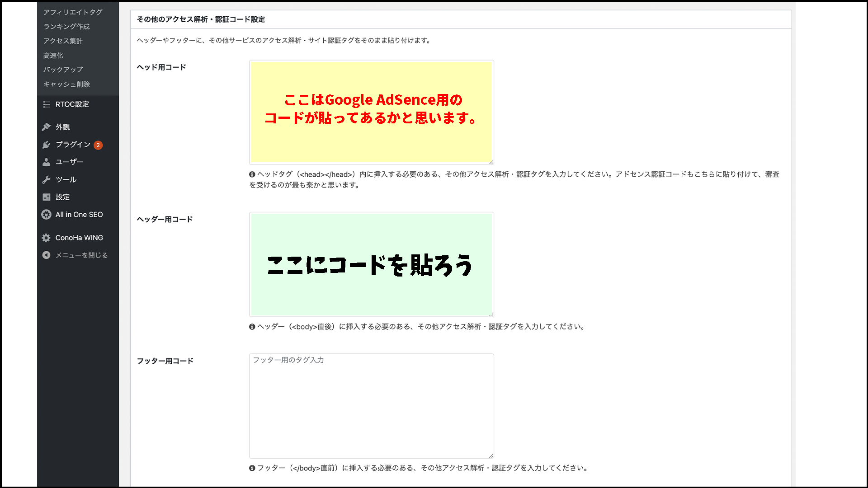
Task: Click the ヘッダー用コード label
Action: (165, 220)
